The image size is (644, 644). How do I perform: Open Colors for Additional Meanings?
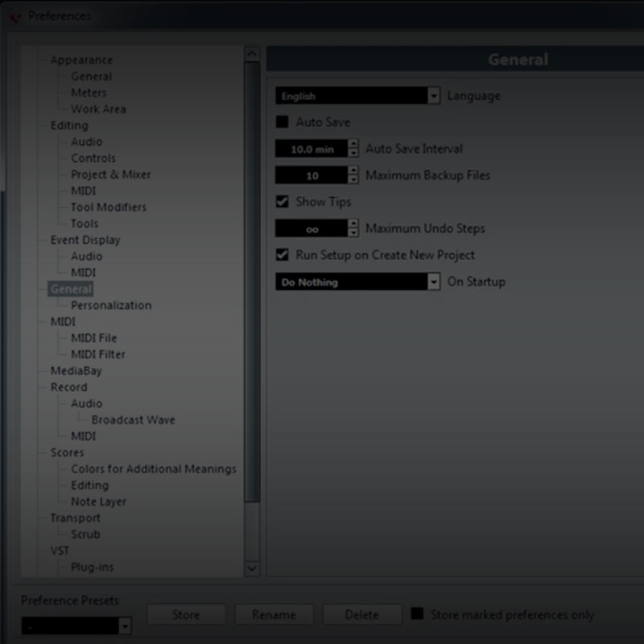click(x=154, y=469)
